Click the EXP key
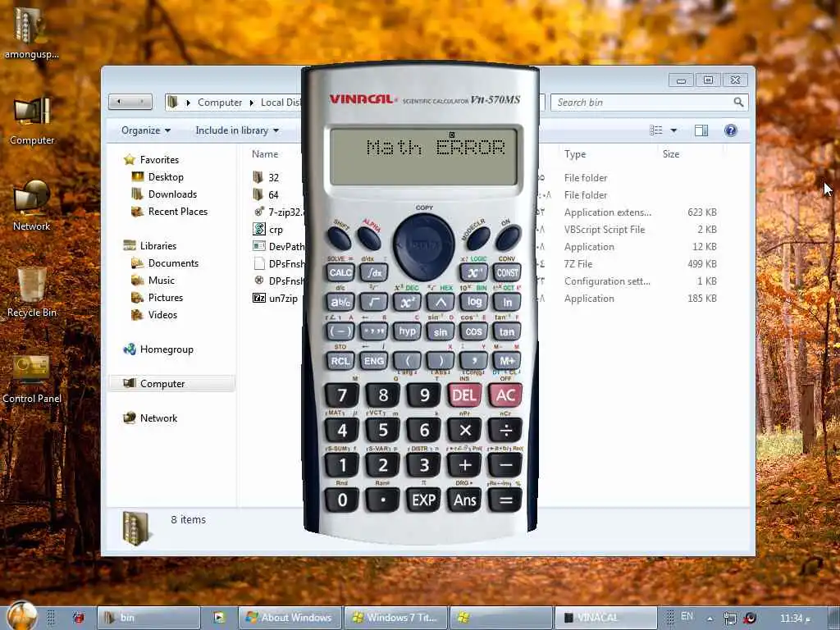The height and width of the screenshot is (630, 840). point(424,500)
